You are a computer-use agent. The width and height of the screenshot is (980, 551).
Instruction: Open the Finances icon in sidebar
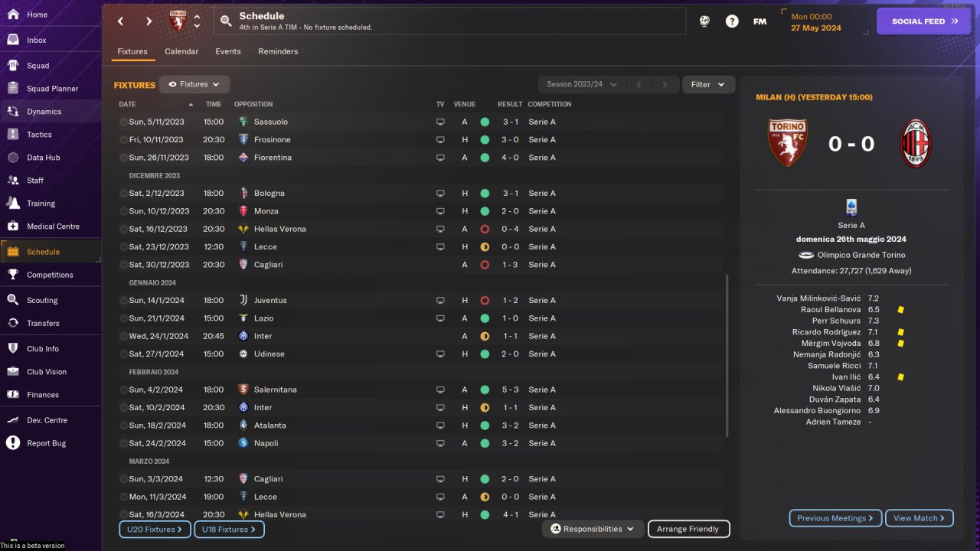pyautogui.click(x=13, y=394)
